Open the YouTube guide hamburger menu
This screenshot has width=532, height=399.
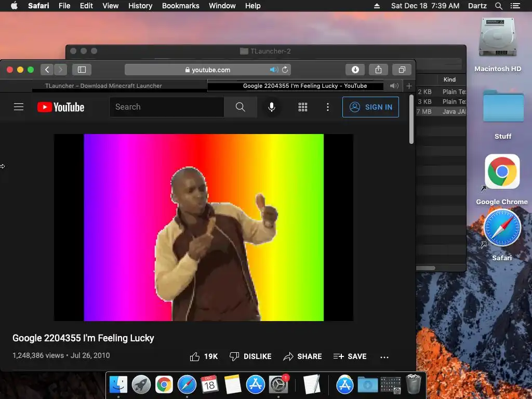19,107
